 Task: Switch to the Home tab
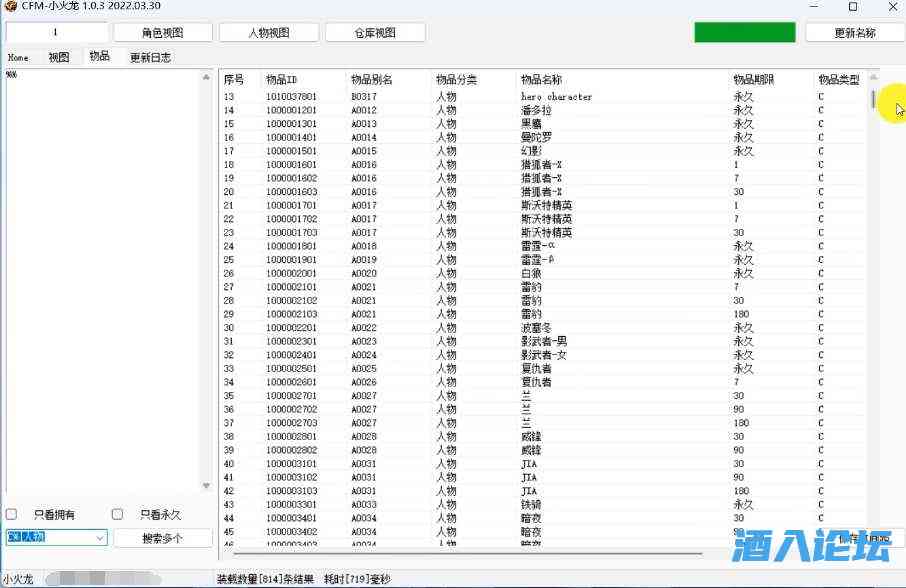[18, 58]
